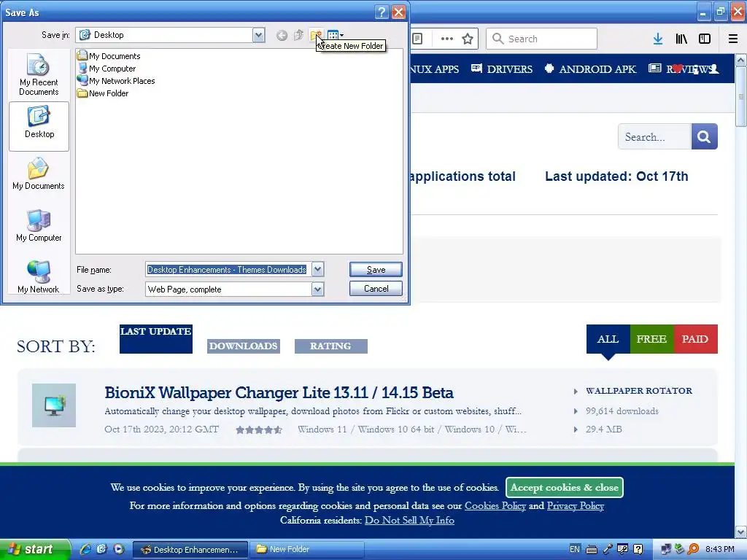The image size is (747, 560).
Task: Click the language bar keyboard icon
Action: [x=591, y=550]
